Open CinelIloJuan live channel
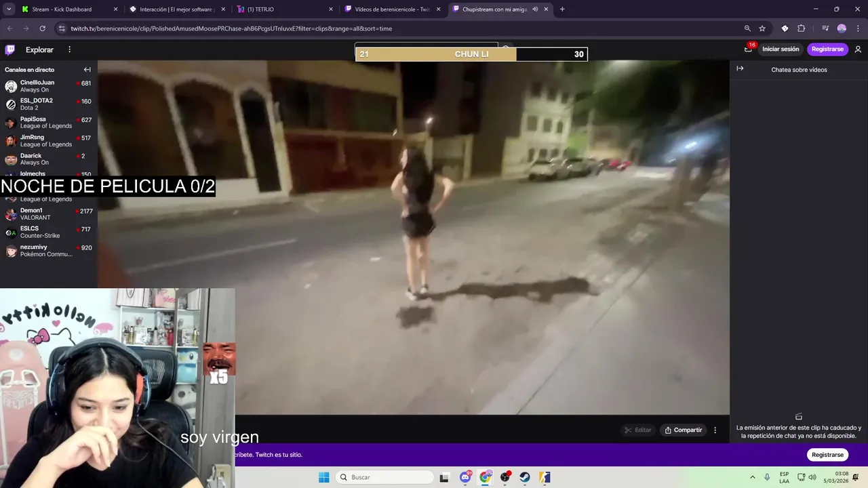Viewport: 868px width, 488px height. (x=47, y=86)
